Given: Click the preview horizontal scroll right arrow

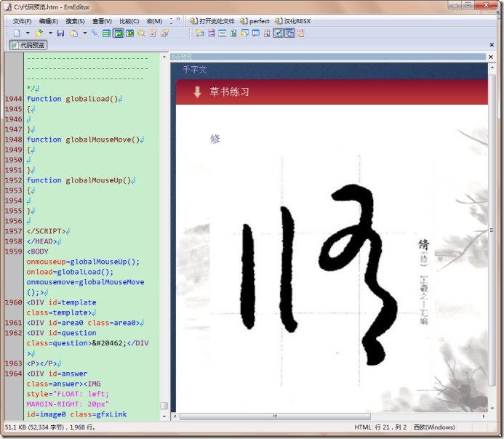Looking at the screenshot, I should [484, 416].
